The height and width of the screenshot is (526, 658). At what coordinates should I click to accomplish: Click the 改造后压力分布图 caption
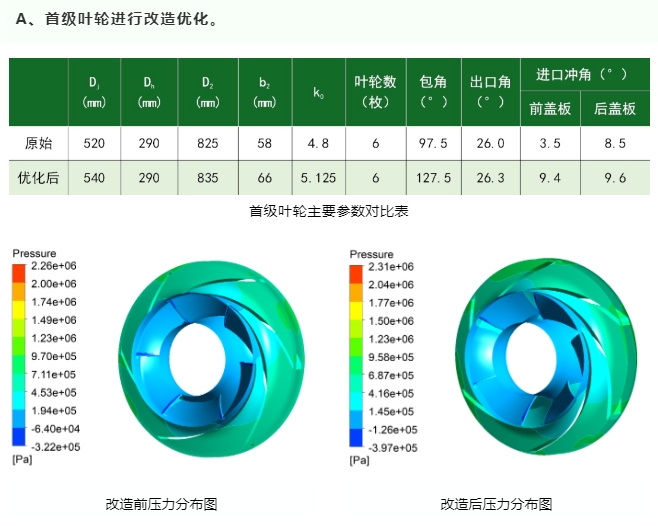(x=496, y=504)
